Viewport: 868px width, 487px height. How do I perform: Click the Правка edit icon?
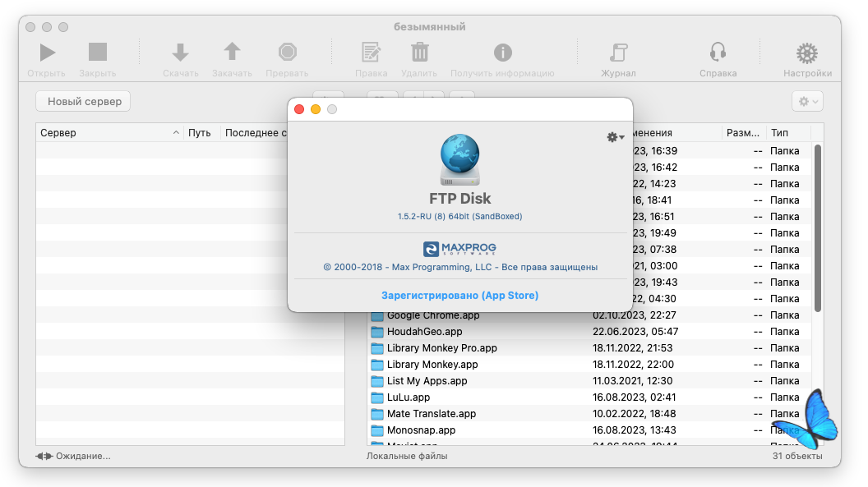371,53
